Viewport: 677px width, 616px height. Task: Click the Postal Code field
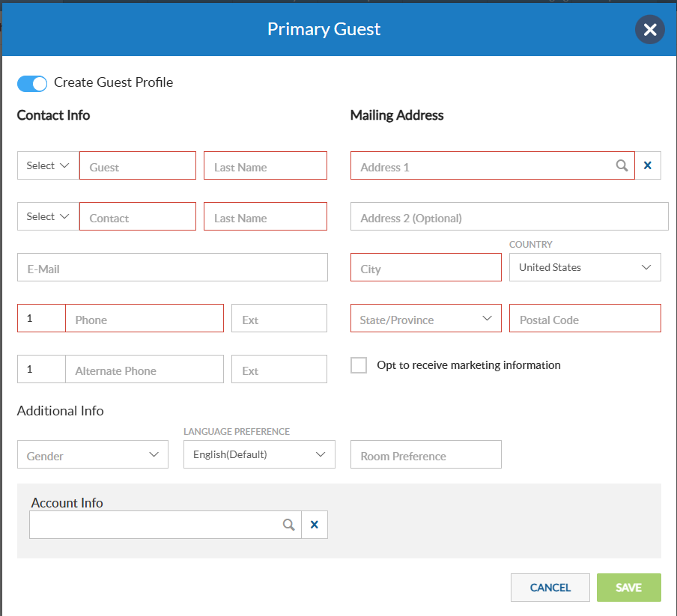[x=585, y=318]
